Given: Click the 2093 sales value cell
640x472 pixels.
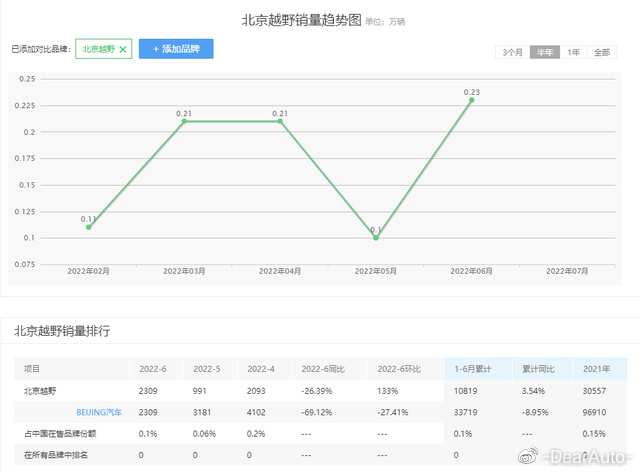Looking at the screenshot, I should click(256, 391).
